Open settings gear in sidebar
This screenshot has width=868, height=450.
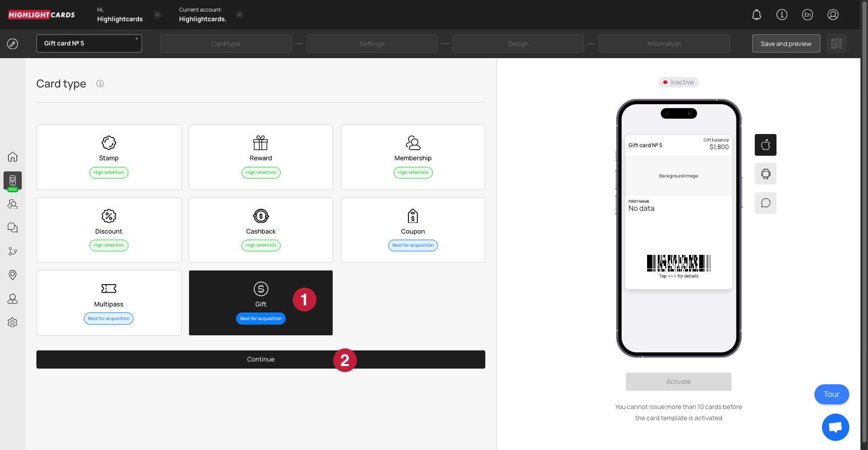coord(13,323)
